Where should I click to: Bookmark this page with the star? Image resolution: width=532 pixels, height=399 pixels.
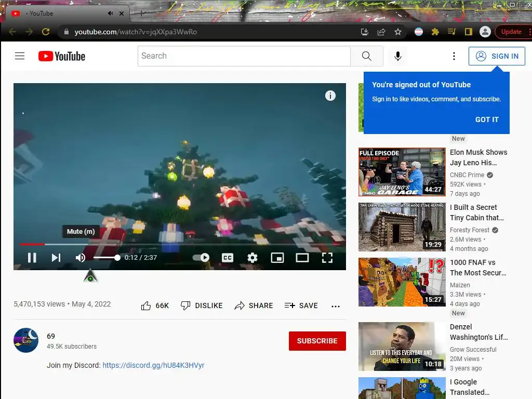click(397, 32)
